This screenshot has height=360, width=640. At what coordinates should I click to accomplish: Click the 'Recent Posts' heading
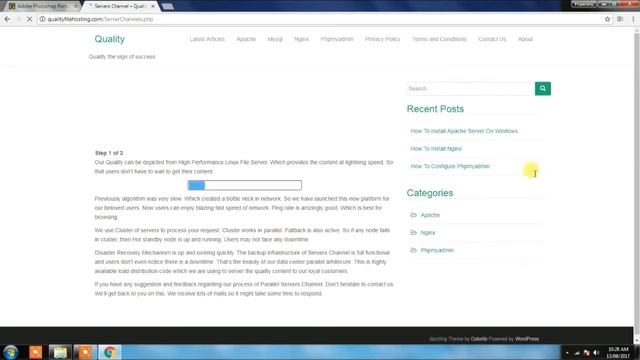click(435, 109)
